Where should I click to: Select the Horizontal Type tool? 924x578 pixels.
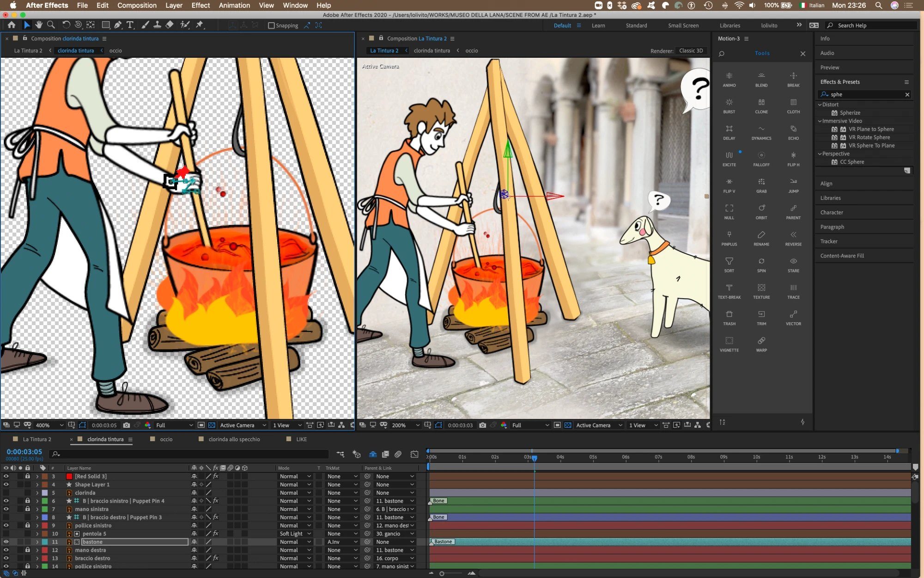click(130, 25)
